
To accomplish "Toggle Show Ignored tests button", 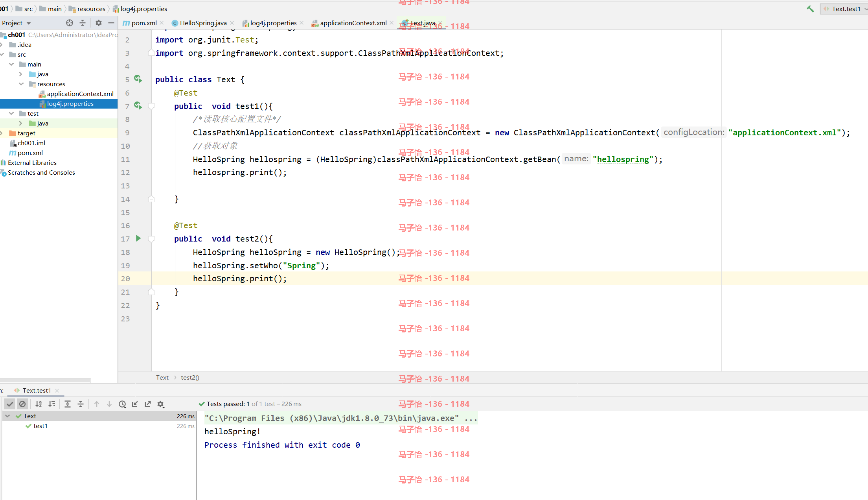I will click(22, 404).
